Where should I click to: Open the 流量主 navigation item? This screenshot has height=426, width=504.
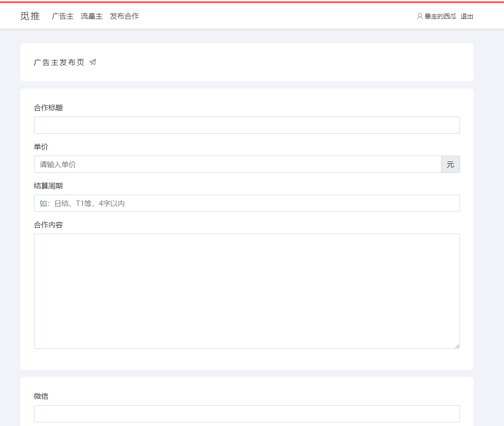tap(92, 16)
